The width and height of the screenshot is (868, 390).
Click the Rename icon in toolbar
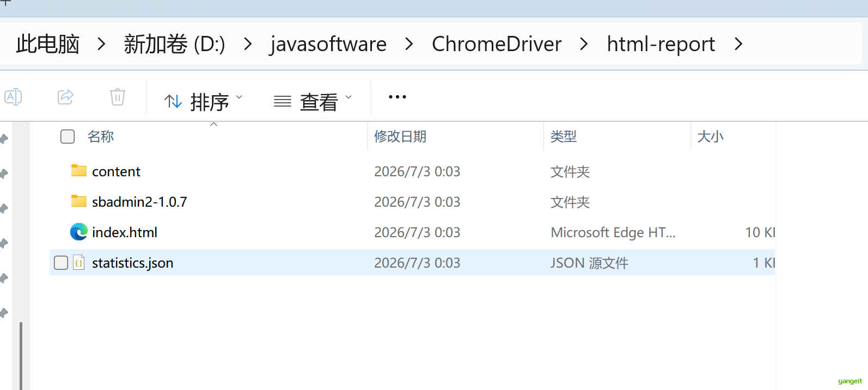point(13,97)
